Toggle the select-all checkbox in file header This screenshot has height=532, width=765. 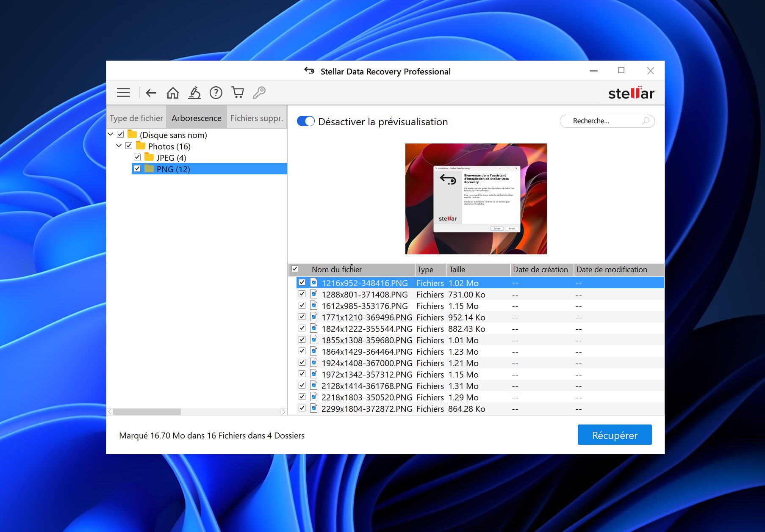[295, 269]
